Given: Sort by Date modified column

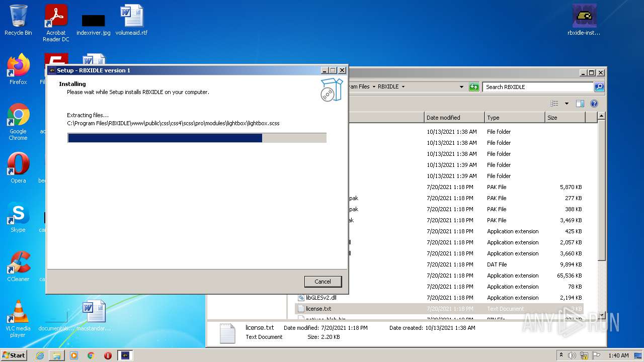Looking at the screenshot, I should [454, 118].
